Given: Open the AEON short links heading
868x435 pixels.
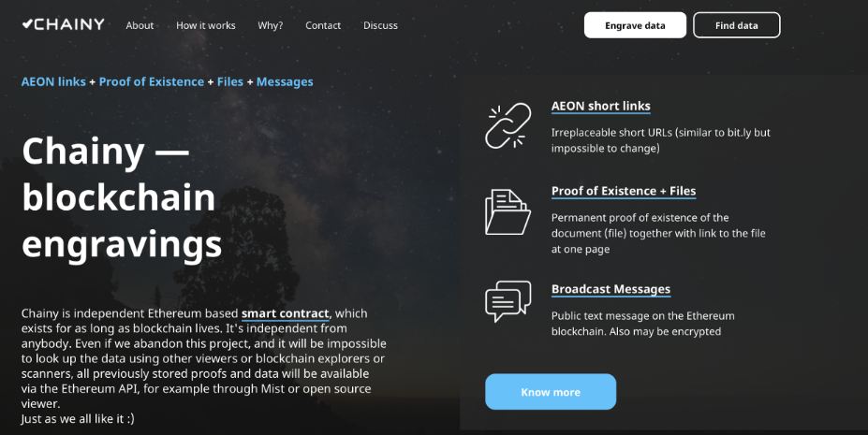Looking at the screenshot, I should point(600,106).
